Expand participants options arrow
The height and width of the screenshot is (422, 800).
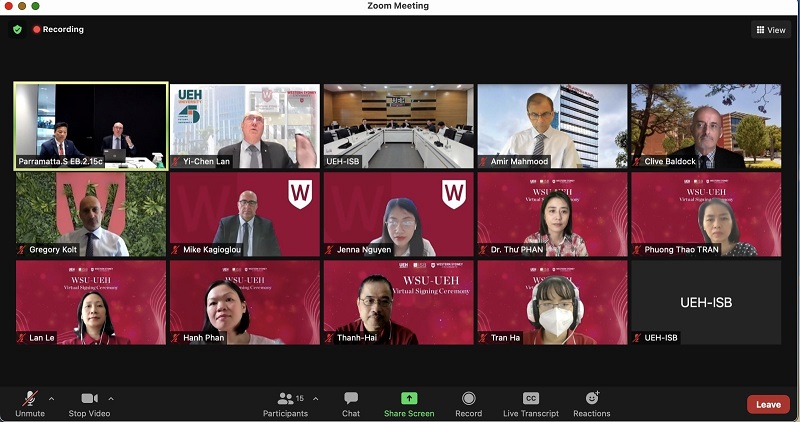click(x=315, y=399)
